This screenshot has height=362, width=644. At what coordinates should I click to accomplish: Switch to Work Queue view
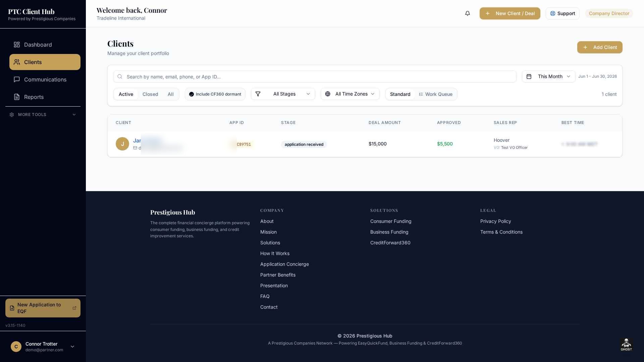[436, 94]
